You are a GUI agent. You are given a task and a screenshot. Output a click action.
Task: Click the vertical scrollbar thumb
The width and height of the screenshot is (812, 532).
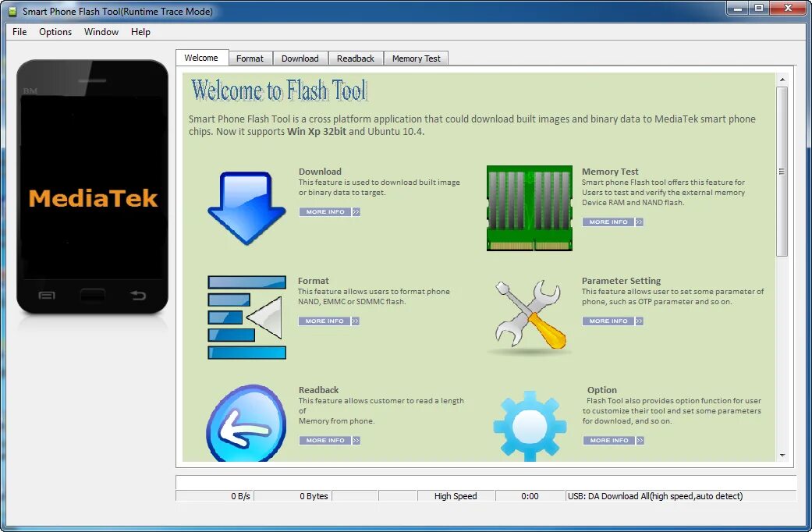782,172
